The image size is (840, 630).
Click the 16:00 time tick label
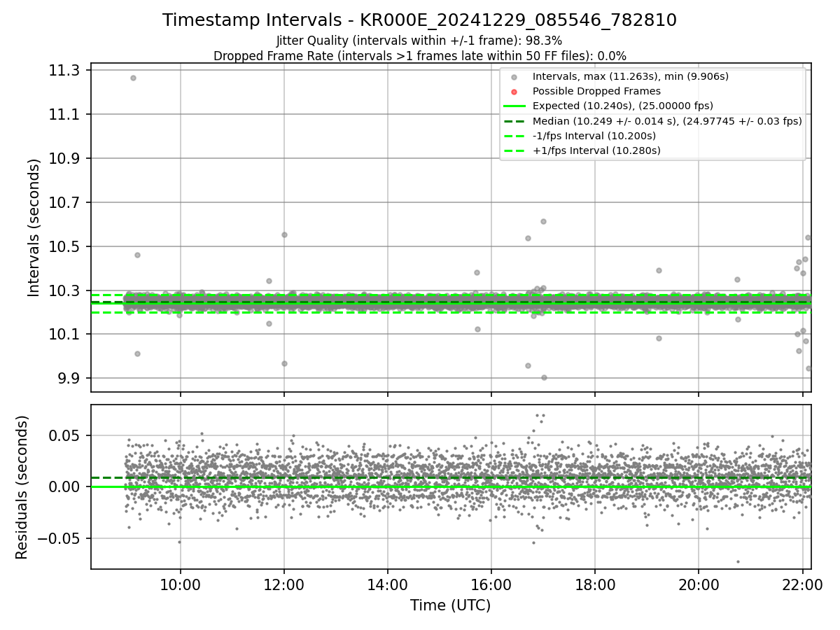pos(491,585)
